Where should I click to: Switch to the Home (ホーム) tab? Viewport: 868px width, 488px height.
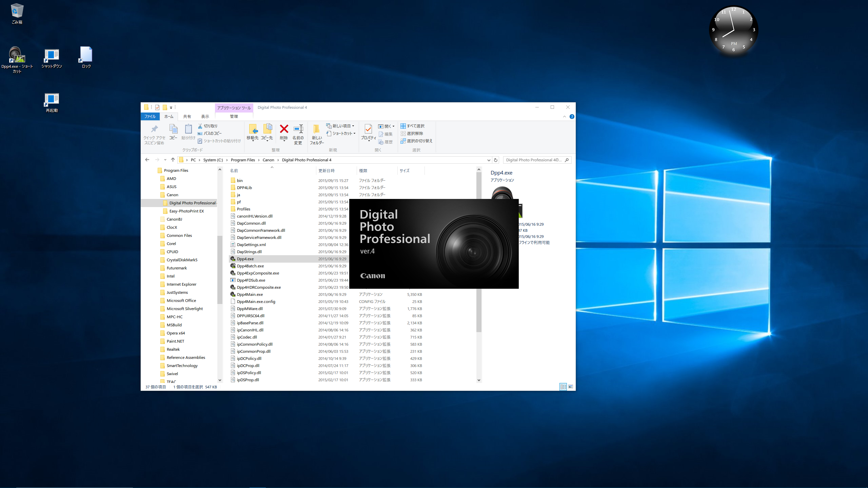click(x=169, y=117)
